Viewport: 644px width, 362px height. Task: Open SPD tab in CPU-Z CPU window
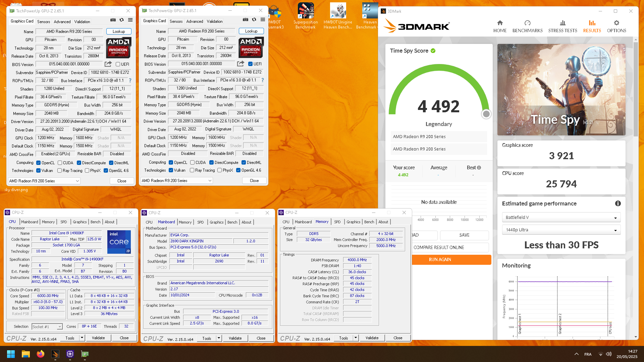(x=64, y=222)
